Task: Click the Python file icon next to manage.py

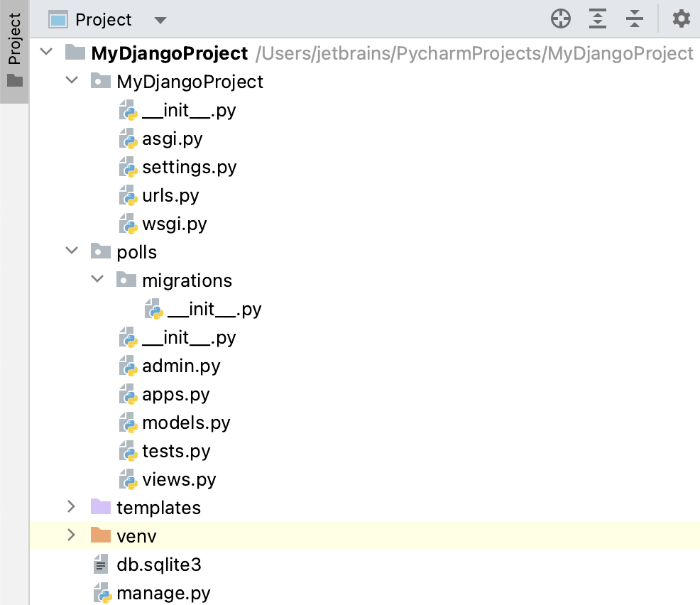Action: pos(104,593)
